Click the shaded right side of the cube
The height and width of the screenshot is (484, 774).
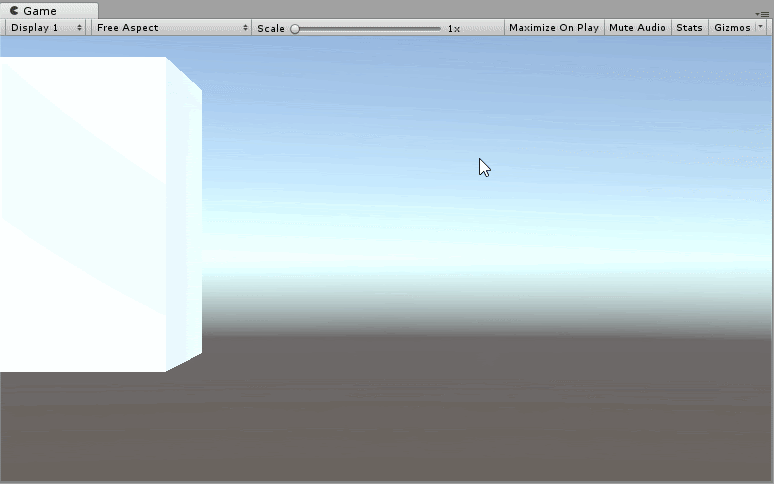184,220
